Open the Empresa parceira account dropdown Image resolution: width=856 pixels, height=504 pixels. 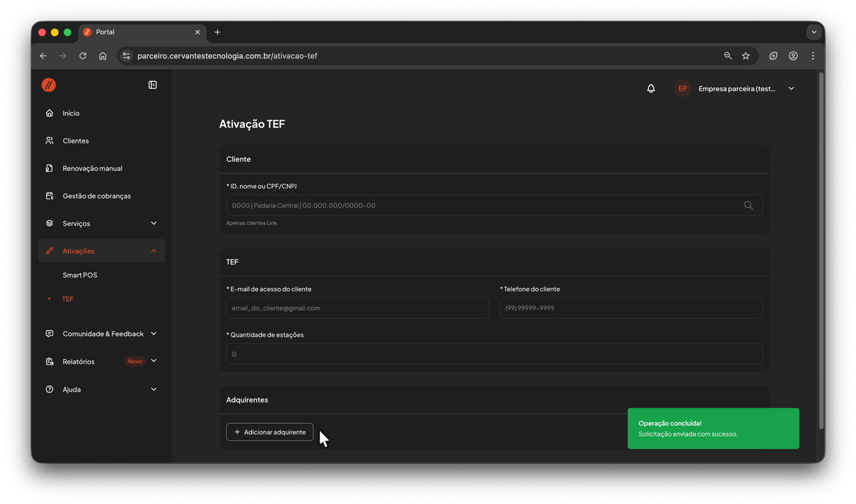click(x=791, y=88)
